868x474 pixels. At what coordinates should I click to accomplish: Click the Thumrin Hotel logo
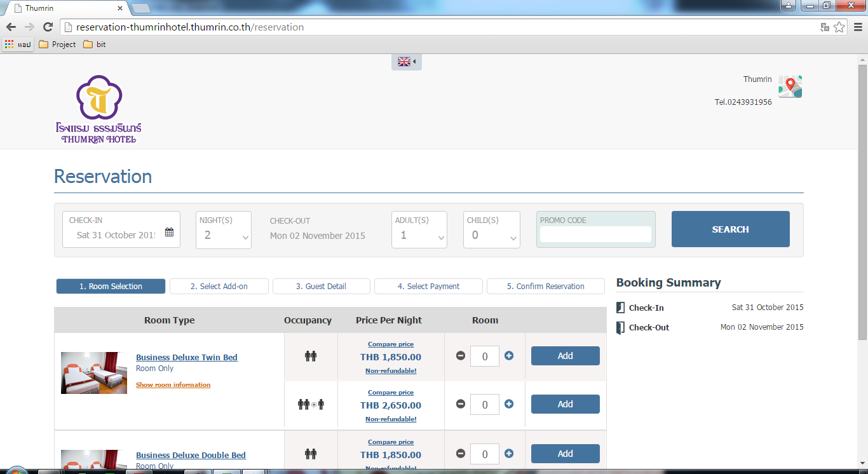tap(98, 109)
